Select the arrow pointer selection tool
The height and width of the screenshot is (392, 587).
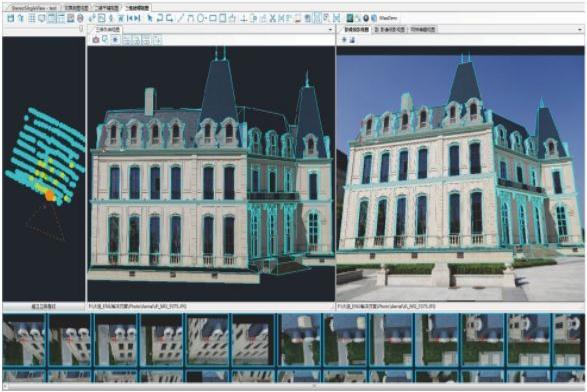pyautogui.click(x=150, y=18)
